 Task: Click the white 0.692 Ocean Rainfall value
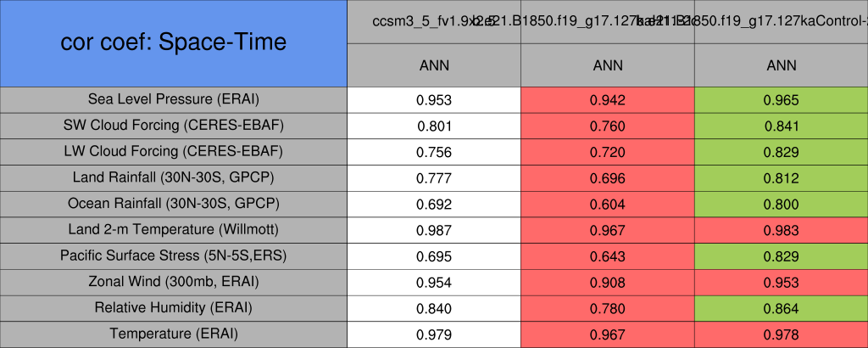434,205
